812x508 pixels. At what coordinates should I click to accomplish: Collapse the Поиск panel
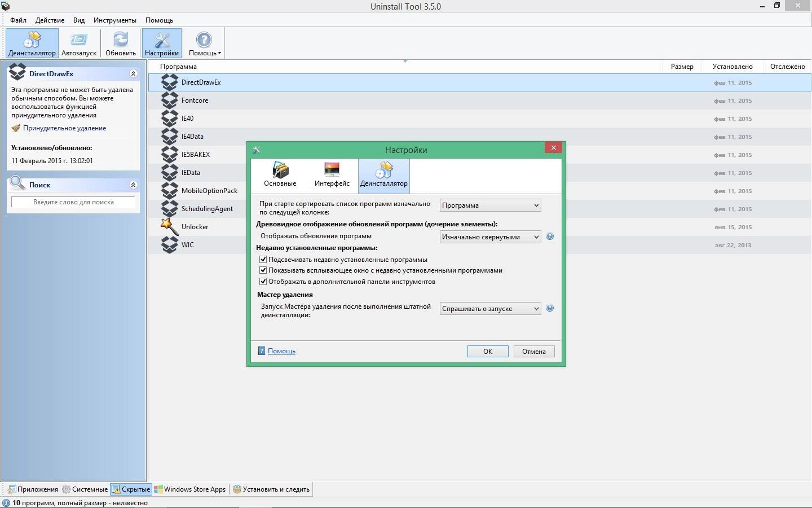tap(133, 185)
